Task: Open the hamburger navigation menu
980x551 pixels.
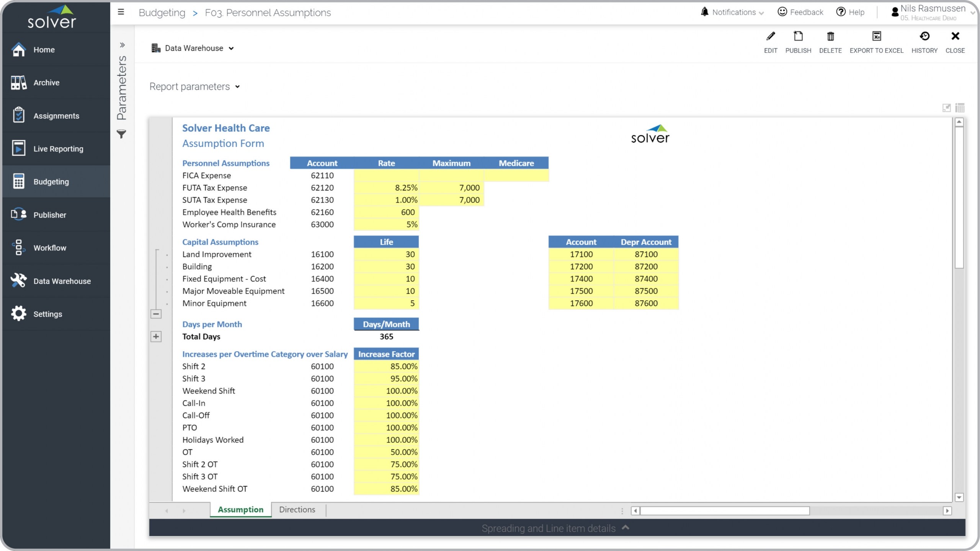Action: click(x=121, y=12)
